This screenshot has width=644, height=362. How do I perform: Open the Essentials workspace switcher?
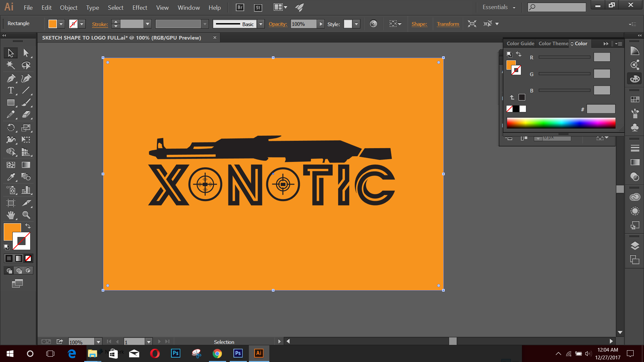pos(499,7)
